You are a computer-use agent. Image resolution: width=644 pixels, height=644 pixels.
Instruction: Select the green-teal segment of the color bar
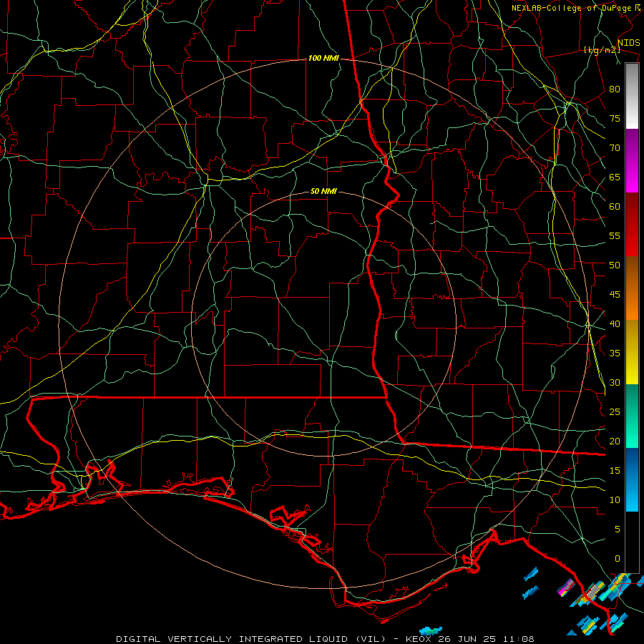click(632, 416)
